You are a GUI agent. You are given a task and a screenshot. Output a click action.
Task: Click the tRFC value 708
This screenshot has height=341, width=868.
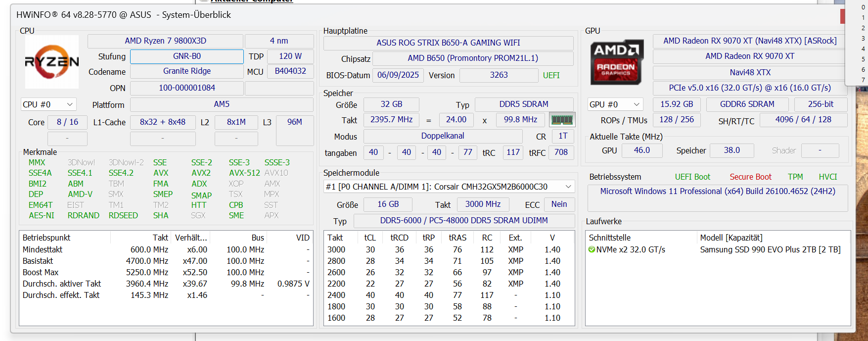561,152
